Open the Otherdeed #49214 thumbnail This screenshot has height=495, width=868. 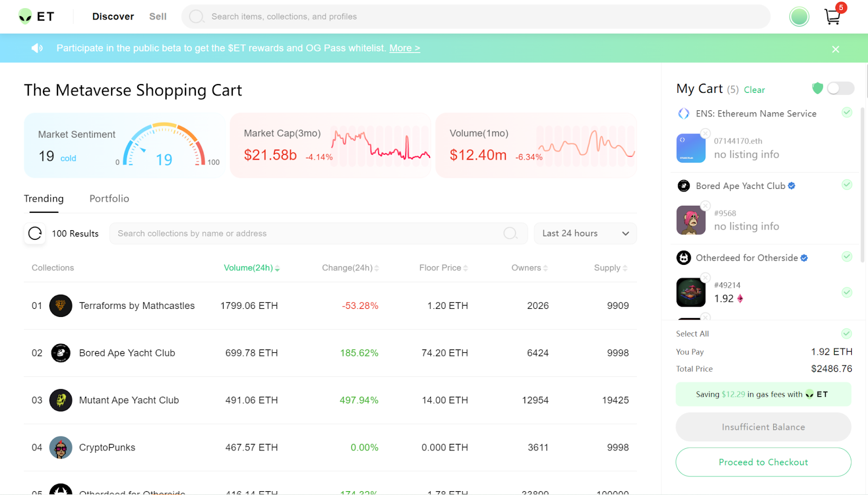691,293
